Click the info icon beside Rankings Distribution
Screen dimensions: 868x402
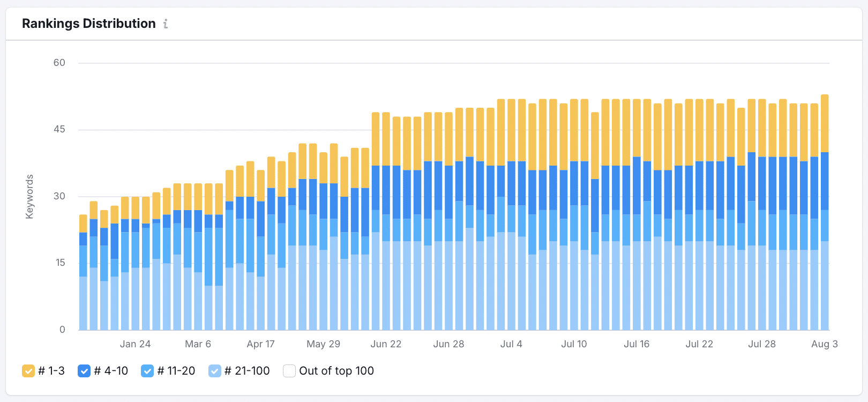point(166,24)
